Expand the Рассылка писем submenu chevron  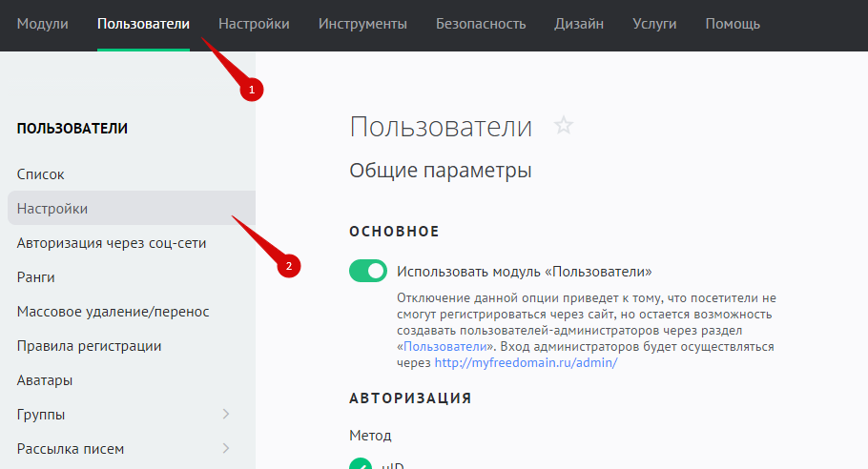pos(226,449)
